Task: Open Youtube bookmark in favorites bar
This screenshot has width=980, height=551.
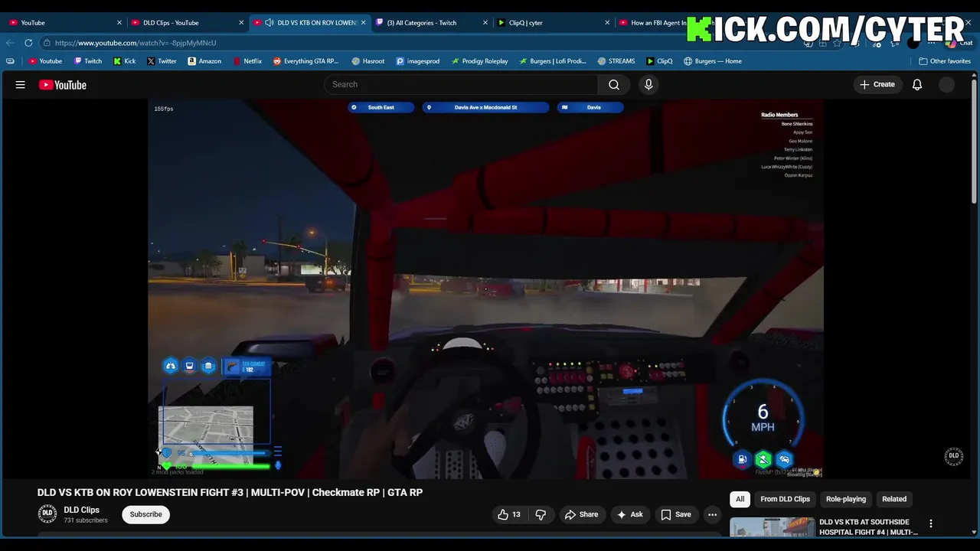Action: click(45, 61)
